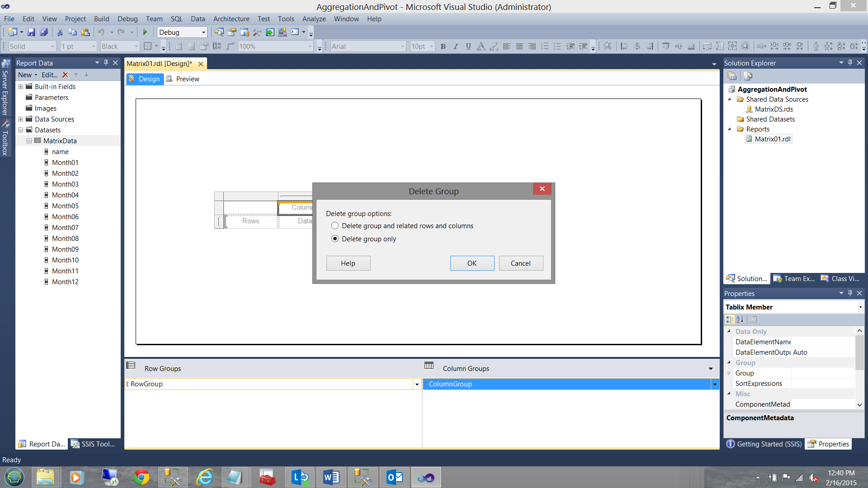Open the ColumnGroup dropdown arrow

(x=715, y=384)
